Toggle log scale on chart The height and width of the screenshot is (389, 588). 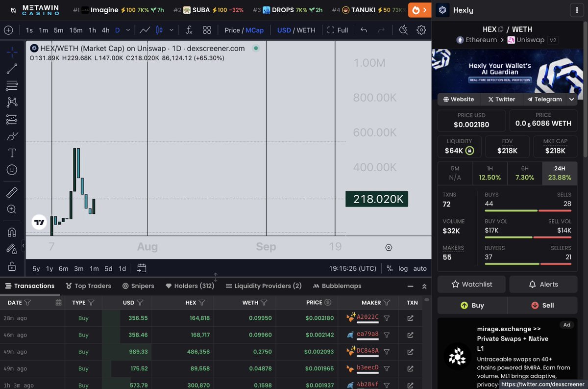[403, 268]
